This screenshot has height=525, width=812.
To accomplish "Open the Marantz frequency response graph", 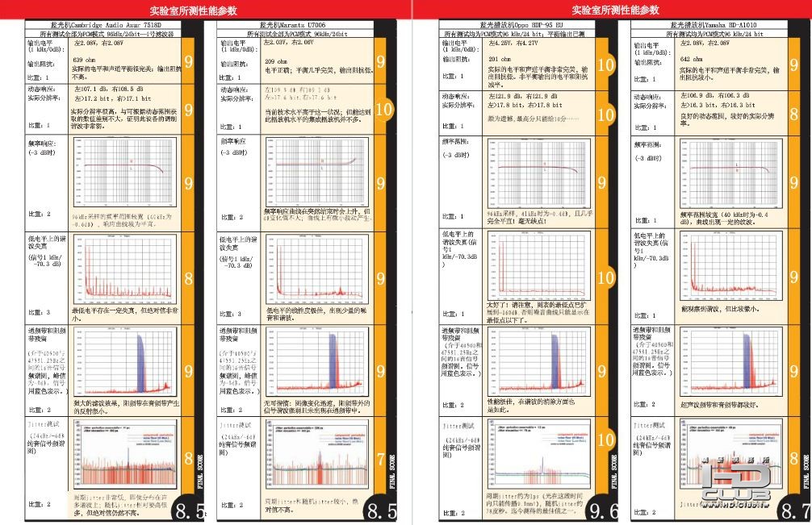I will (x=317, y=173).
